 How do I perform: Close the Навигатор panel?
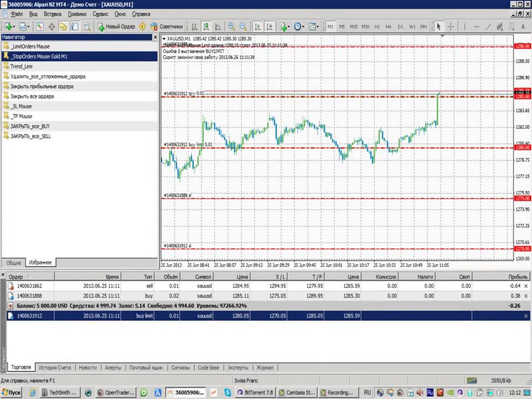(155, 37)
